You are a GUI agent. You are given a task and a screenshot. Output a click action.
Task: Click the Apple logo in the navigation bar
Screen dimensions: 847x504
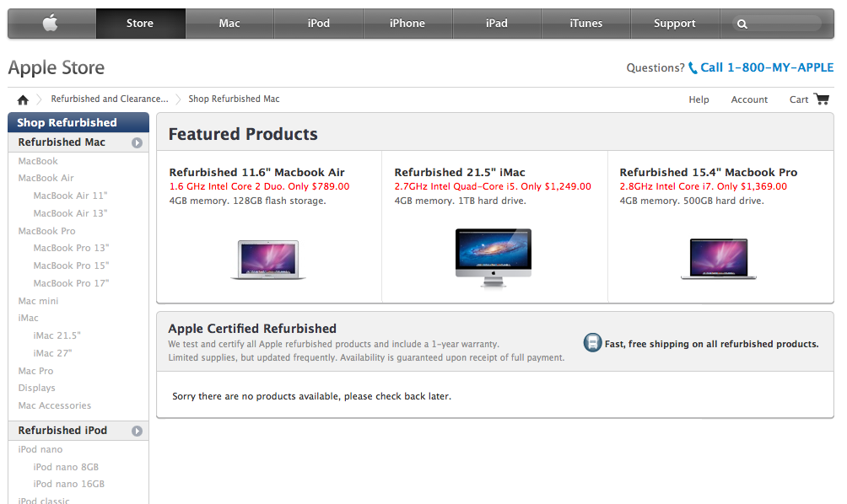tap(51, 24)
